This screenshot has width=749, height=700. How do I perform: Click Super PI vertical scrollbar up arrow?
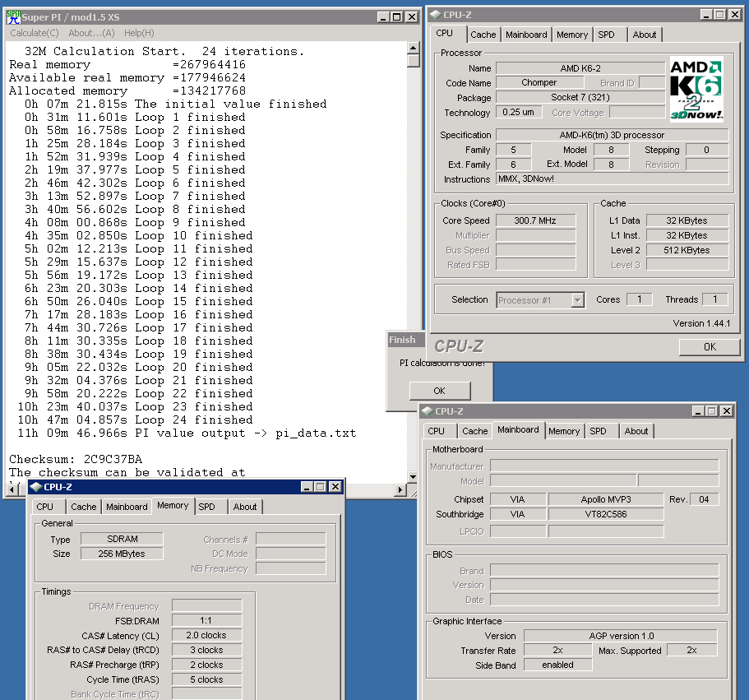click(x=414, y=48)
